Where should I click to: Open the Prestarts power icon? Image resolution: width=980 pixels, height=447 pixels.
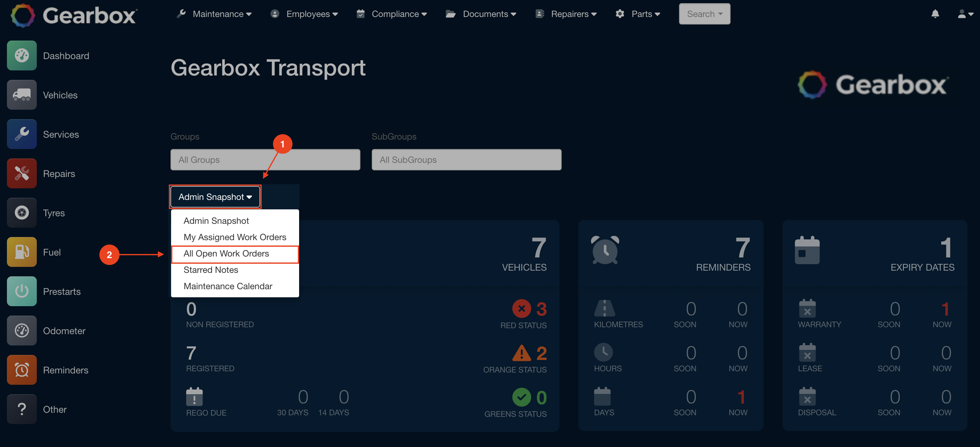point(22,291)
